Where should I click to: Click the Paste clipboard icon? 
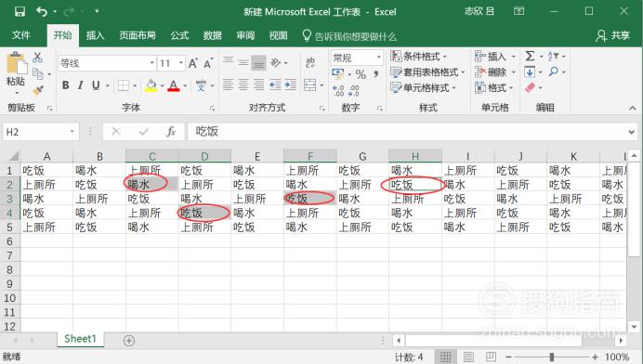click(17, 64)
